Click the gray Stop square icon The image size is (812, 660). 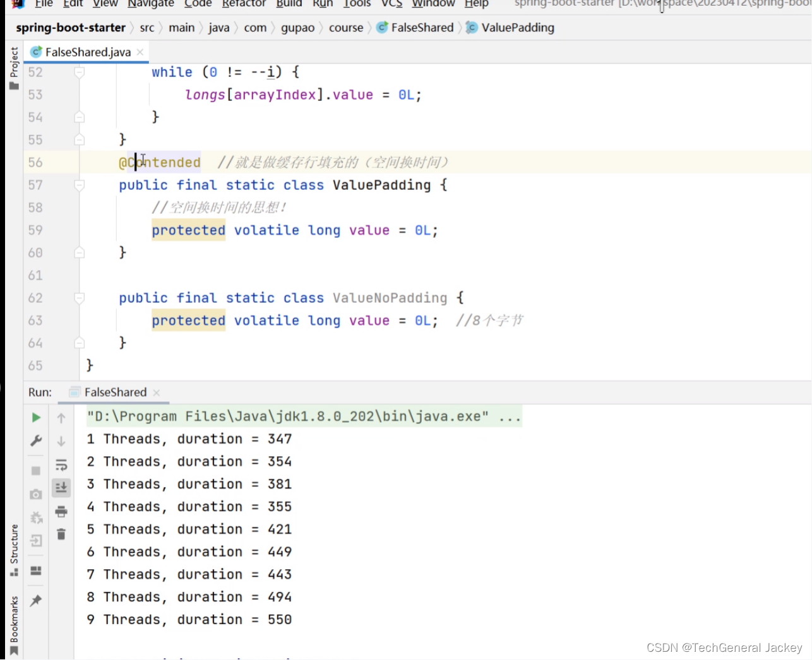(x=36, y=471)
